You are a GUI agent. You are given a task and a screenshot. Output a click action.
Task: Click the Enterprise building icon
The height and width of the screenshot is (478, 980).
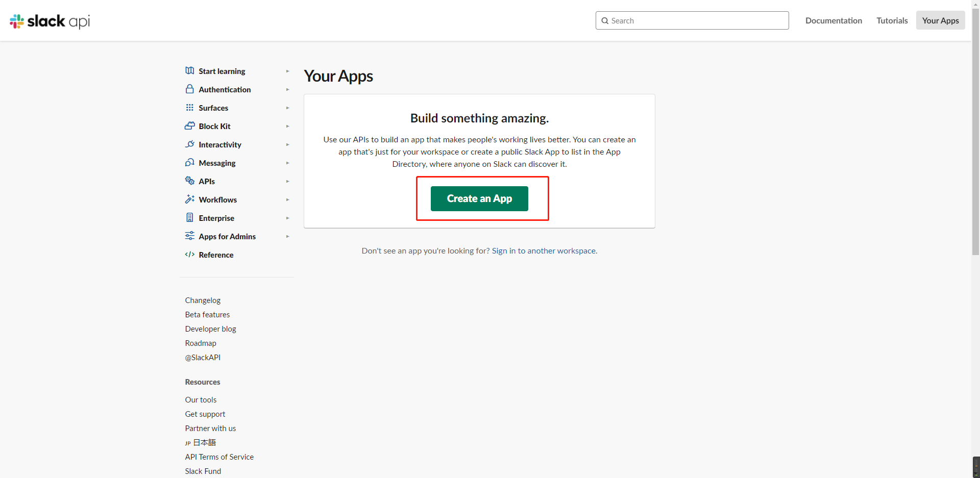190,218
